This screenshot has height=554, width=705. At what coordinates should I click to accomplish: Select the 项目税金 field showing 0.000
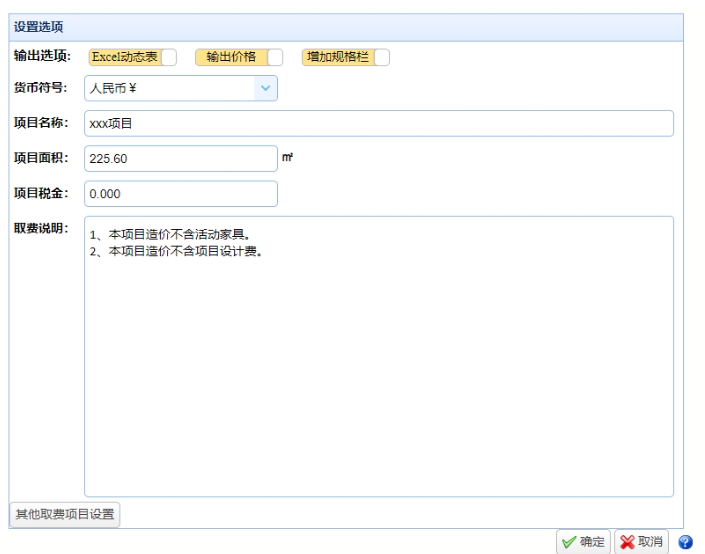180,194
